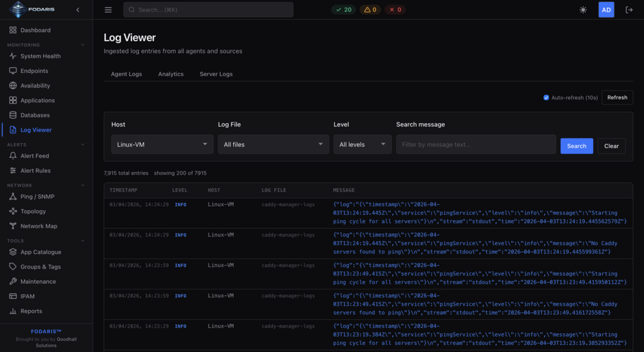Viewport: 644px width, 352px height.
Task: Click the Databases cylinder icon
Action: [x=13, y=115]
